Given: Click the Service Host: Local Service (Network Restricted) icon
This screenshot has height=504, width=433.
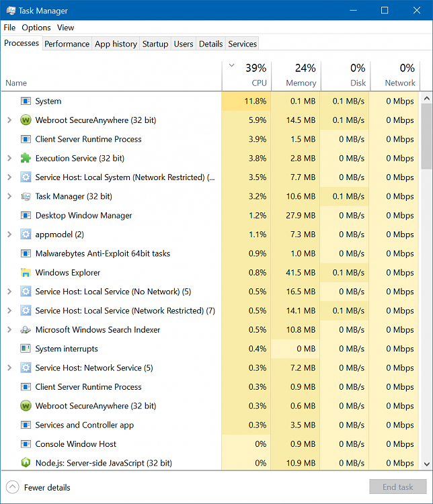Looking at the screenshot, I should pos(26,310).
